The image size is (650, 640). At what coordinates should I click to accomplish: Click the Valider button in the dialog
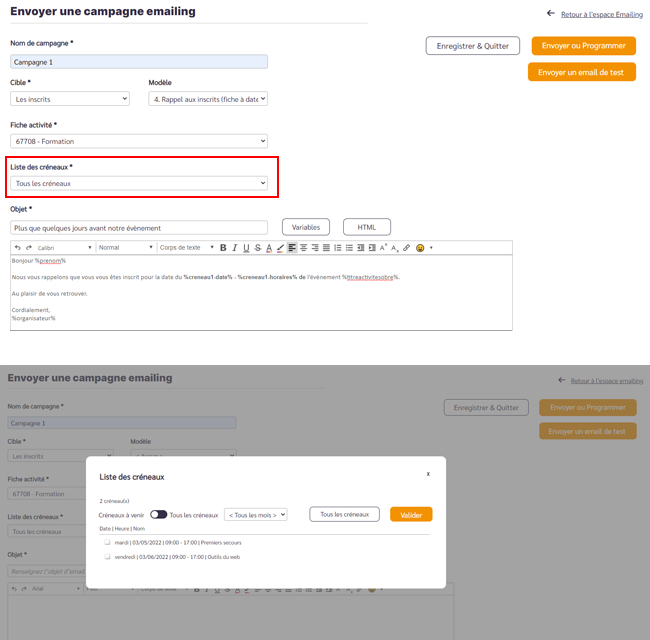[411, 515]
